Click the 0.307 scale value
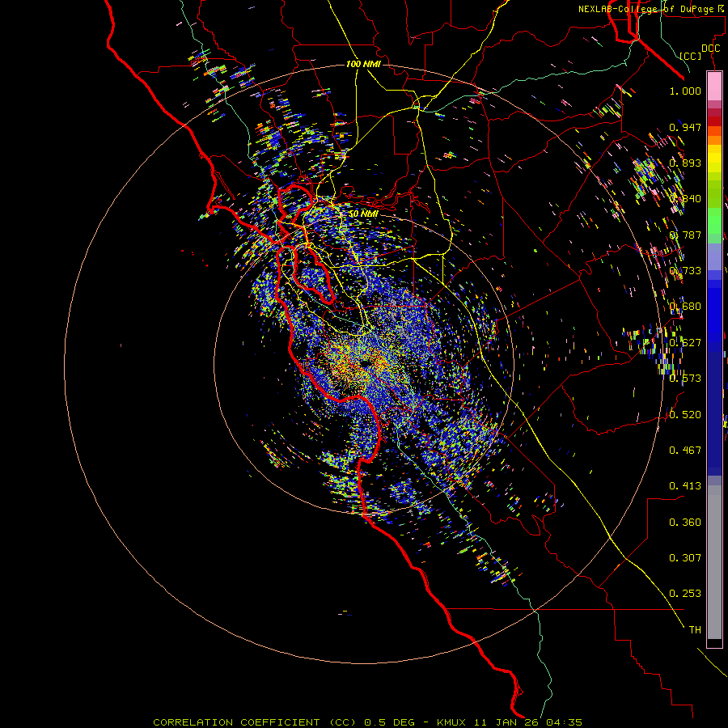 pyautogui.click(x=685, y=558)
